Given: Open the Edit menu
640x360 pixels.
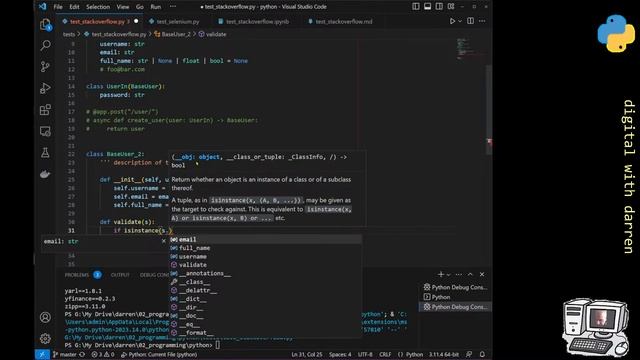Looking at the screenshot, I should pos(74,7).
